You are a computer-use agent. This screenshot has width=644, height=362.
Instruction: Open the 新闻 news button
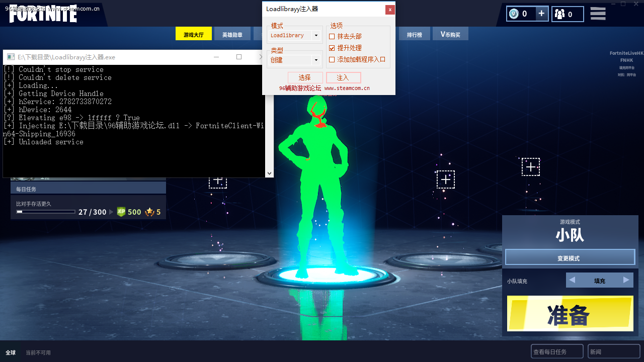614,351
